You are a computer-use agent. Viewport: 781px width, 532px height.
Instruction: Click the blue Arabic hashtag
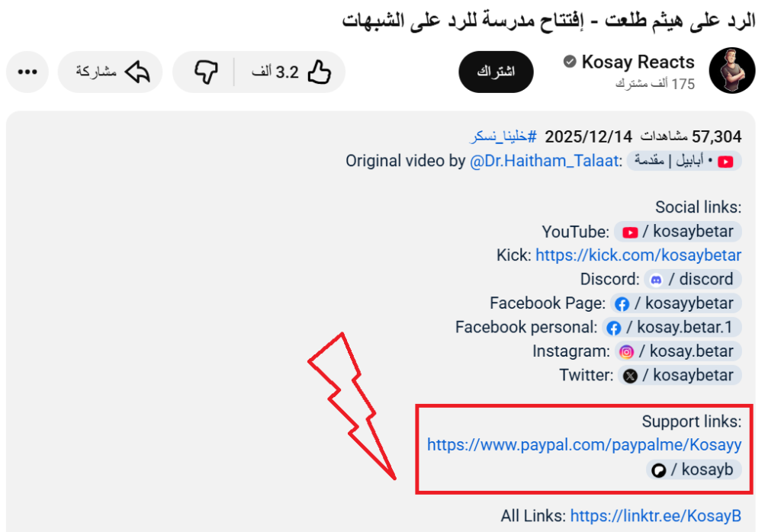503,136
